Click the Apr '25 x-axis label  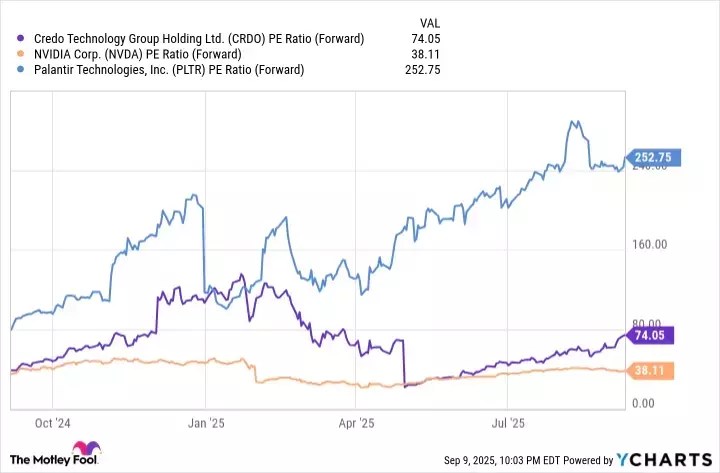357,423
